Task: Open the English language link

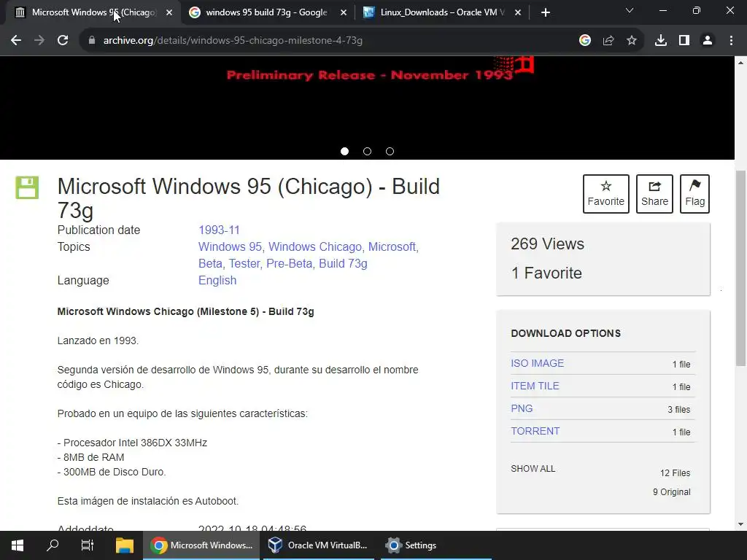Action: pos(217,280)
